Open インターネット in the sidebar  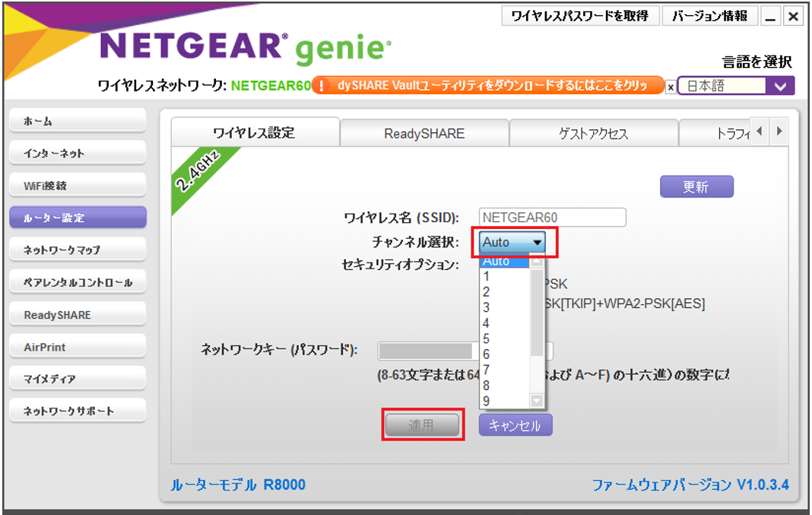click(x=78, y=153)
